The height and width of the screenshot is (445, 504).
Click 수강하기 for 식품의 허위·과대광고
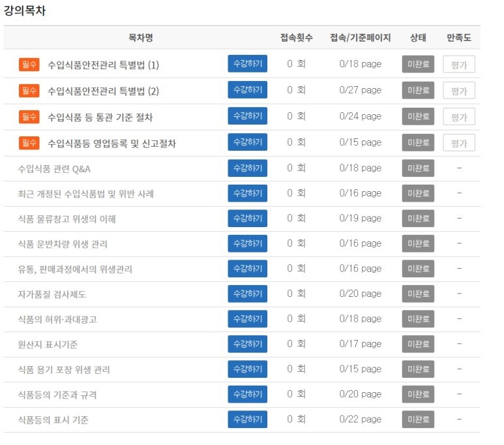(248, 318)
